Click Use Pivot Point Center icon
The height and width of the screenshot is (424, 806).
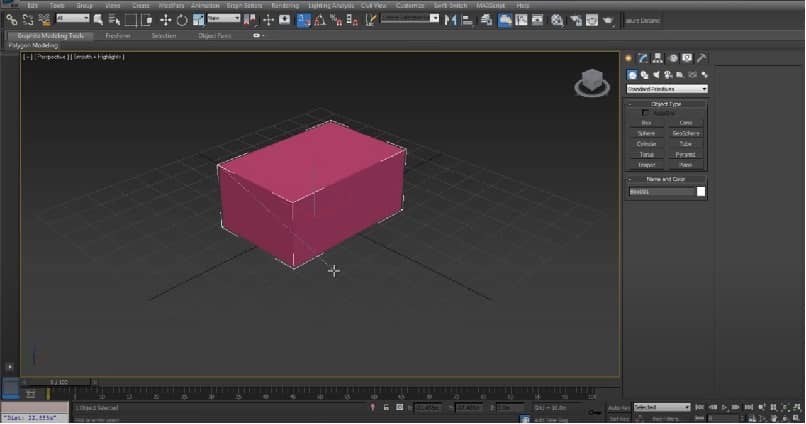coord(251,20)
